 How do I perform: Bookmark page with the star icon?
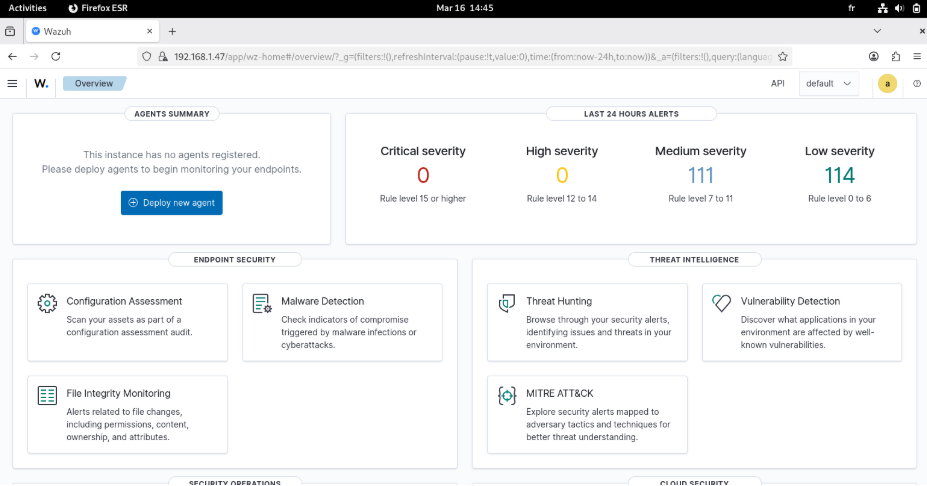[783, 56]
